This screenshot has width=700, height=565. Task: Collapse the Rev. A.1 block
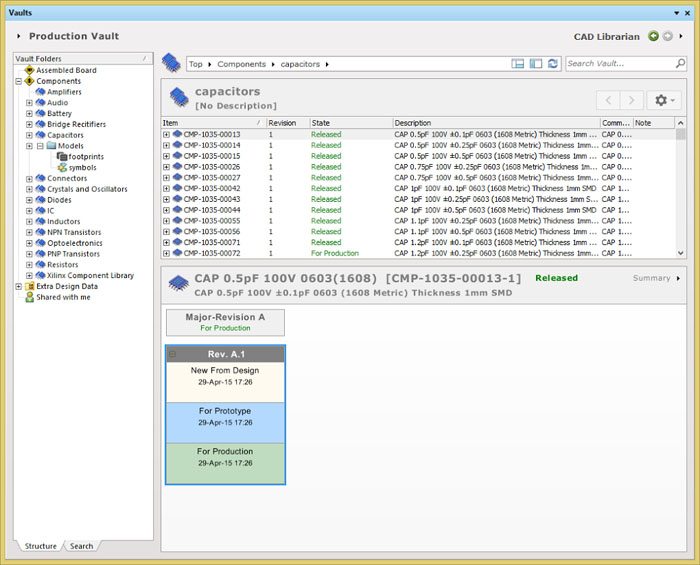173,354
